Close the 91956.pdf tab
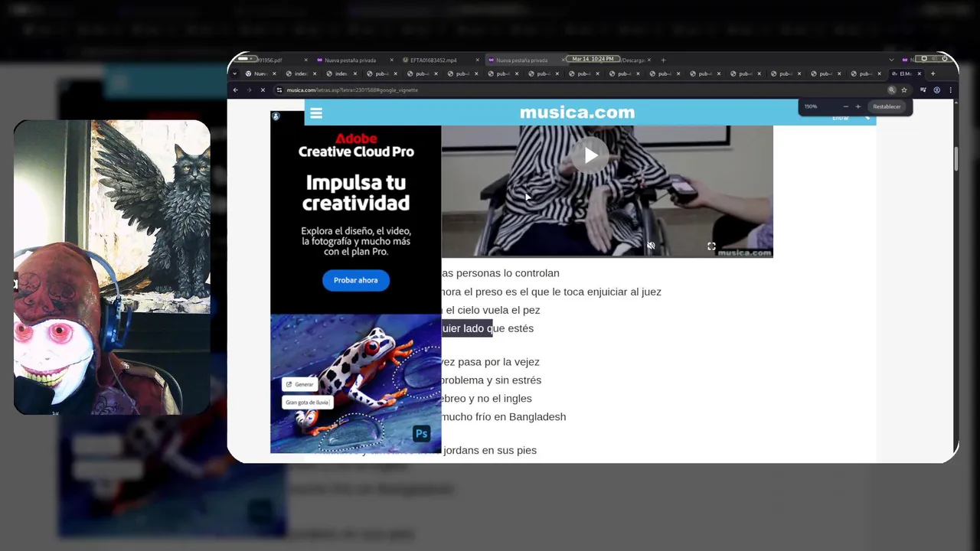The width and height of the screenshot is (980, 551). (305, 60)
